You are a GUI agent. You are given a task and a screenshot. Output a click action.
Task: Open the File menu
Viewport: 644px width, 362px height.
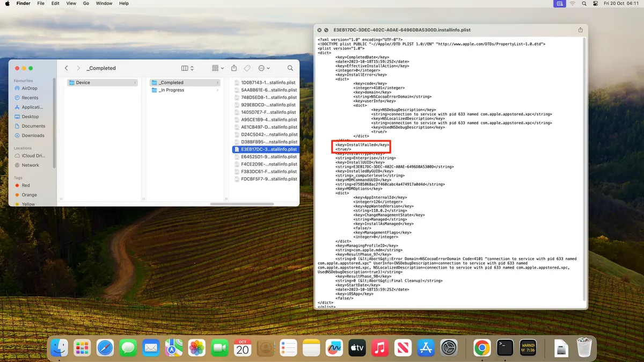click(41, 4)
